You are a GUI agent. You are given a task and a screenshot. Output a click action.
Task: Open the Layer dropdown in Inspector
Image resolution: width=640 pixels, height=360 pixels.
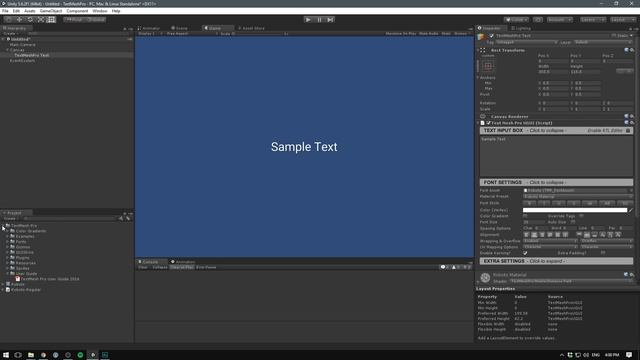603,42
